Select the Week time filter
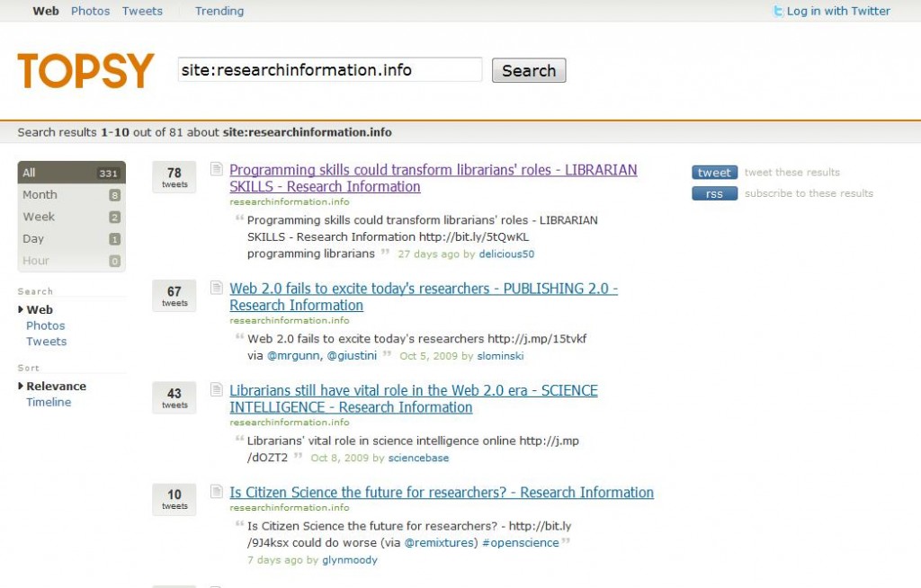Image resolution: width=921 pixels, height=588 pixels. click(x=72, y=217)
